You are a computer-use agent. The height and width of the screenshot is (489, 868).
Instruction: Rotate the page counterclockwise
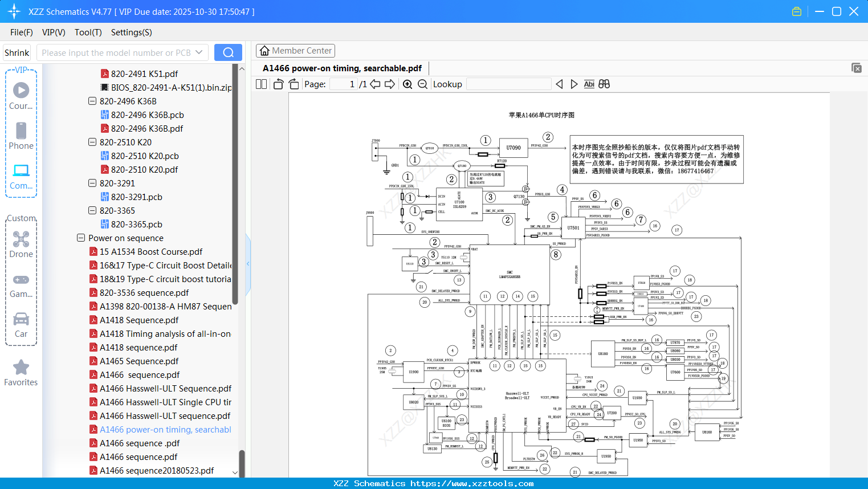click(278, 84)
